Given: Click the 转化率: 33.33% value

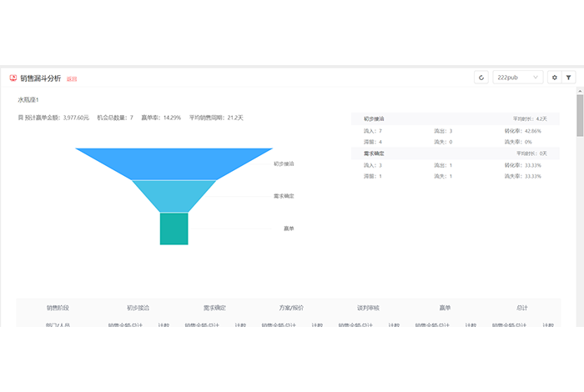Looking at the screenshot, I should tap(523, 165).
